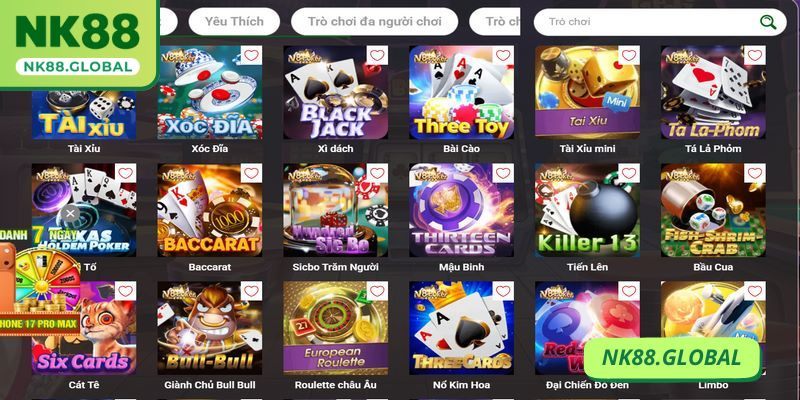
Task: Add European Roulette to favorites heart
Action: click(377, 291)
